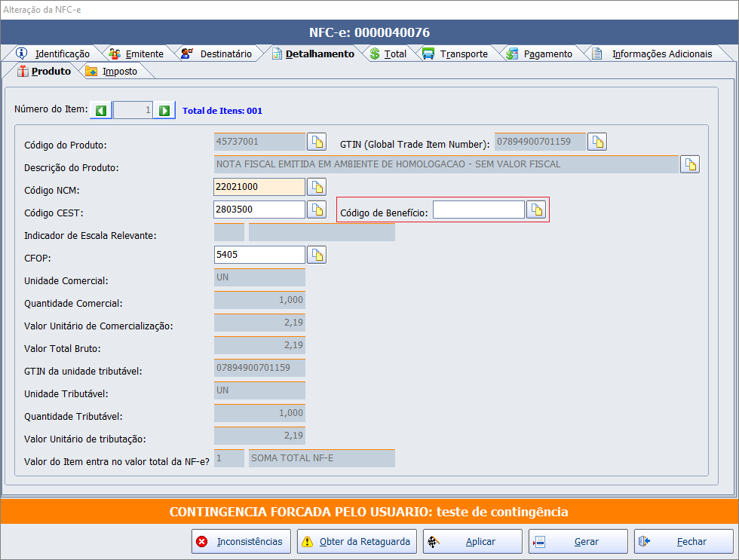Go to next item with green arrow

coord(165,111)
